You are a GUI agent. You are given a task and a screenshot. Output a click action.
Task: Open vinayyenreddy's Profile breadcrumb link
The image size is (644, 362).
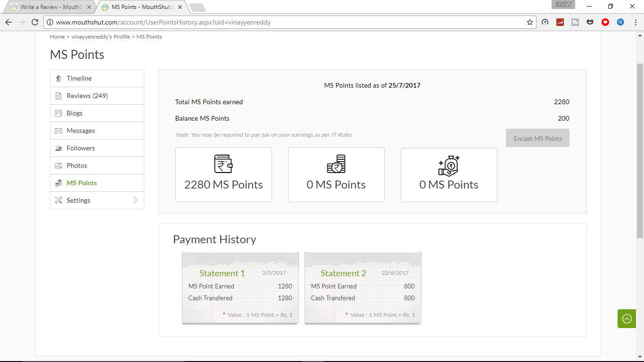click(100, 37)
